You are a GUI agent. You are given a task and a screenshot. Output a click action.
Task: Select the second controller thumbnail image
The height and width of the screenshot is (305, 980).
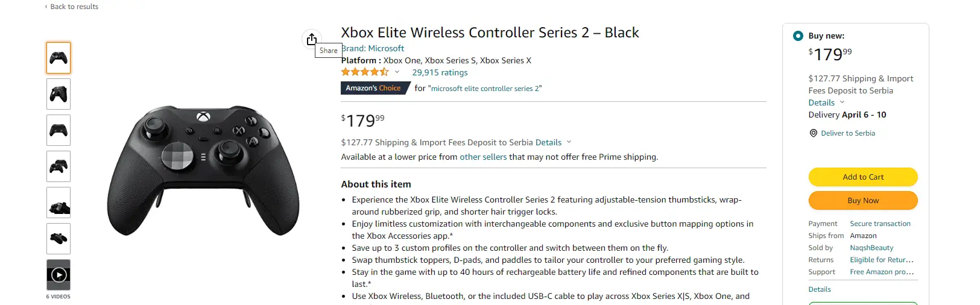(x=58, y=94)
